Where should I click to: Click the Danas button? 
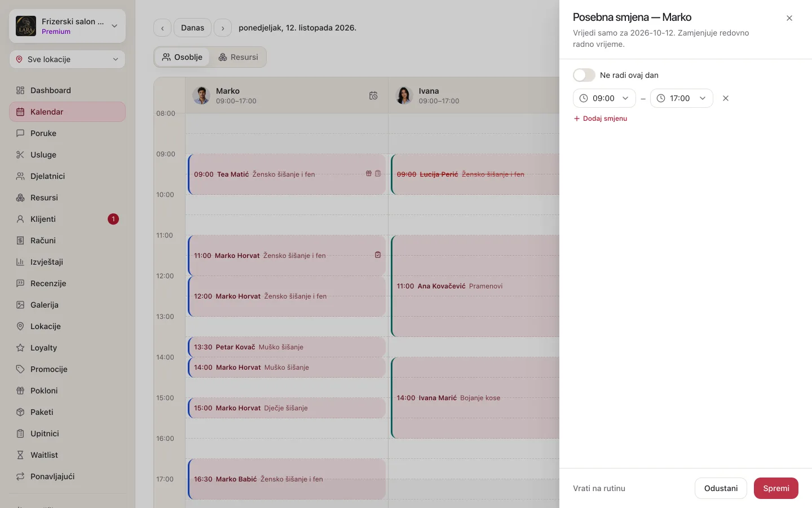point(192,28)
